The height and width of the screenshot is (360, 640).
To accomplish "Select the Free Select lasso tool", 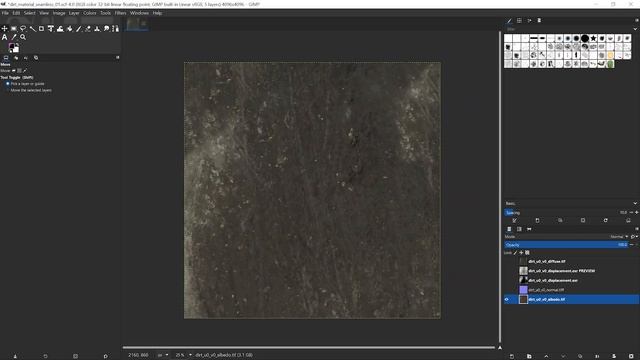I will 23,29.
